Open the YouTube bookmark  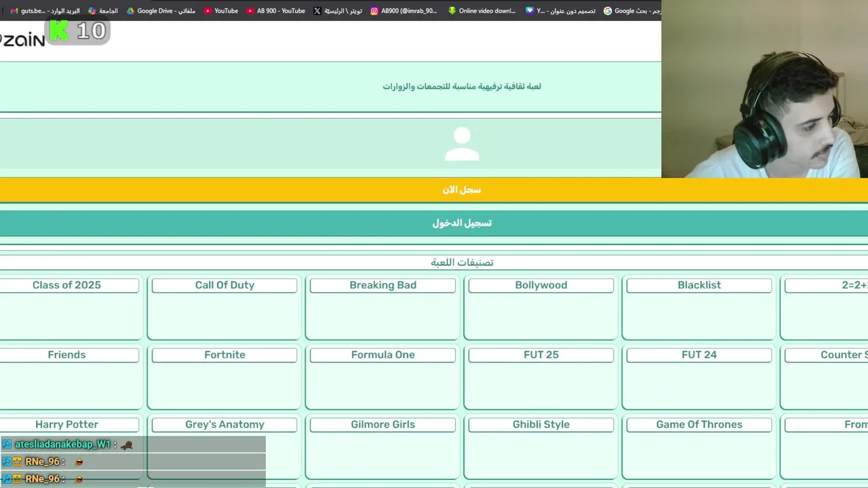pyautogui.click(x=221, y=11)
